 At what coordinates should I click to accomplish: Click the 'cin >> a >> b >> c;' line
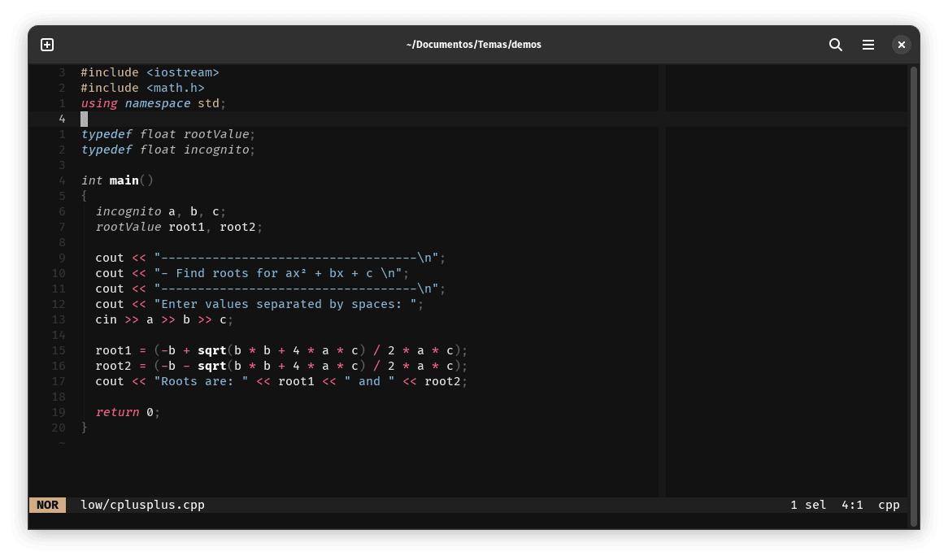[164, 319]
